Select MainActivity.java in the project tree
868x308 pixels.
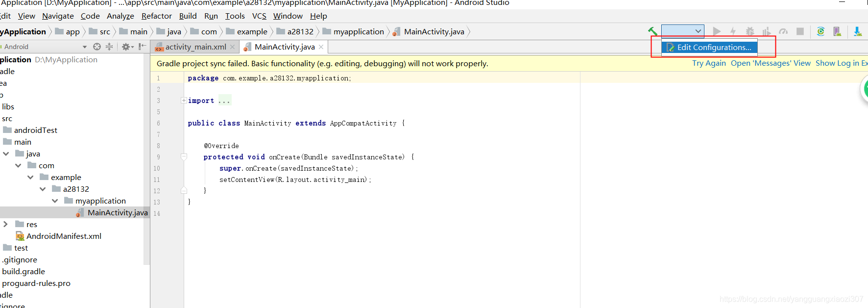click(112, 213)
